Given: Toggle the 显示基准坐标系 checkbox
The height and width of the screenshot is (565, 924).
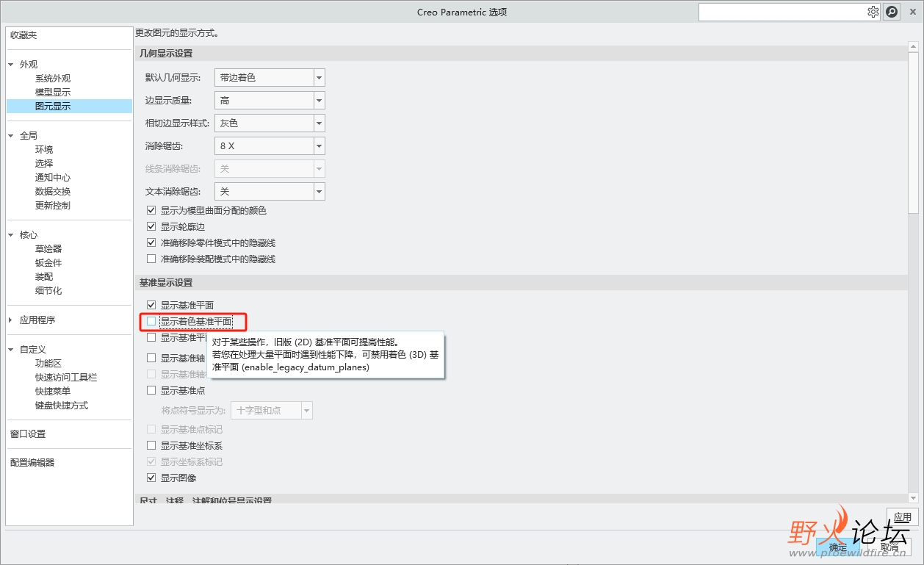Looking at the screenshot, I should tap(151, 445).
